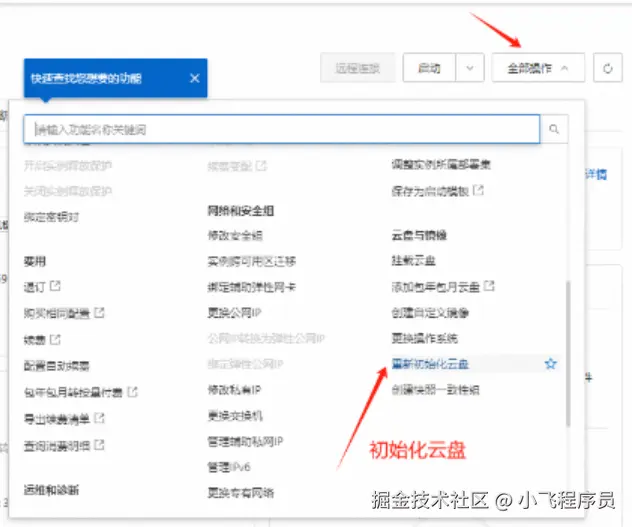Open 包年包月转按量付费
The height and width of the screenshot is (527, 632).
click(73, 392)
